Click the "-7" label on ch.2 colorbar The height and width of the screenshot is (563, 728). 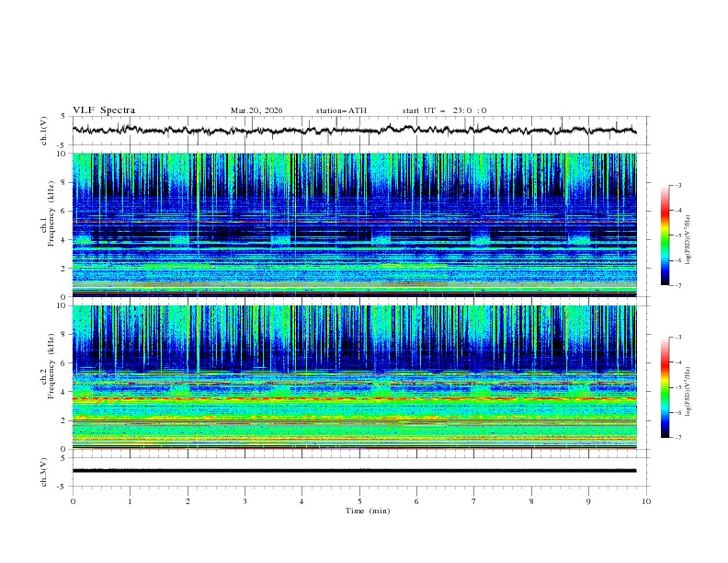[678, 437]
